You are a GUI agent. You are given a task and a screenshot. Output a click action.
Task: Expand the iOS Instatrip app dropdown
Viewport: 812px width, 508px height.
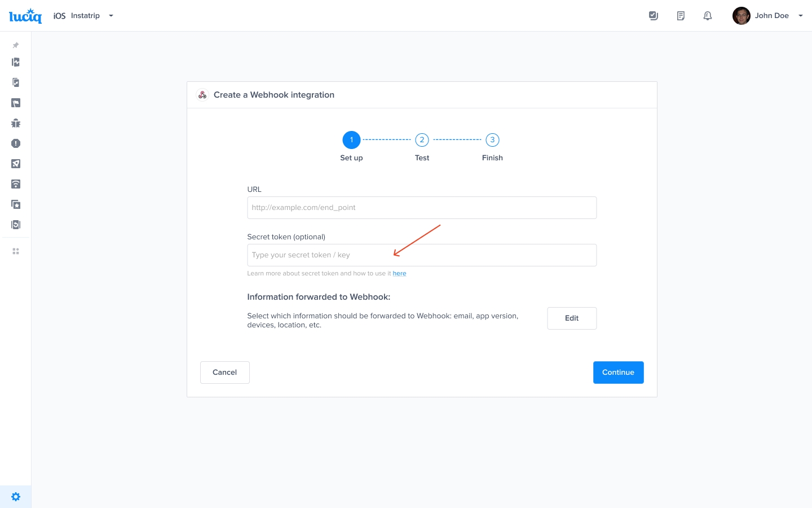click(84, 16)
